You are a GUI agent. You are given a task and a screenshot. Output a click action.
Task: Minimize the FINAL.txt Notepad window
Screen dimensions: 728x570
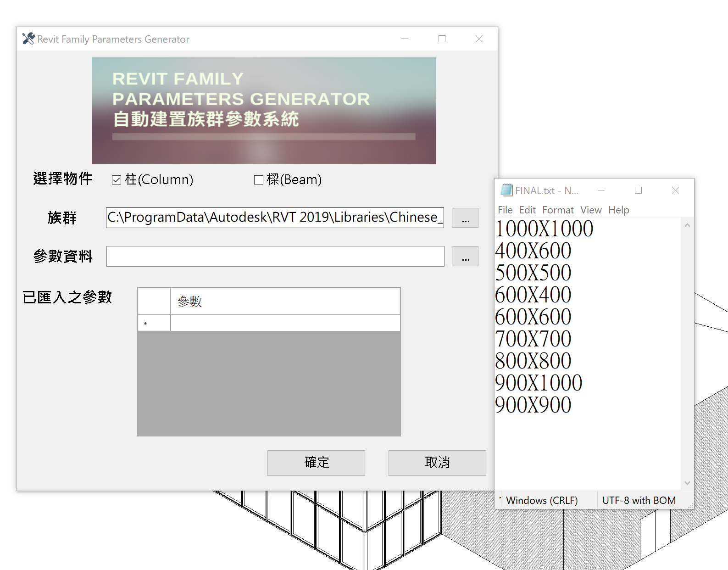[x=601, y=190]
